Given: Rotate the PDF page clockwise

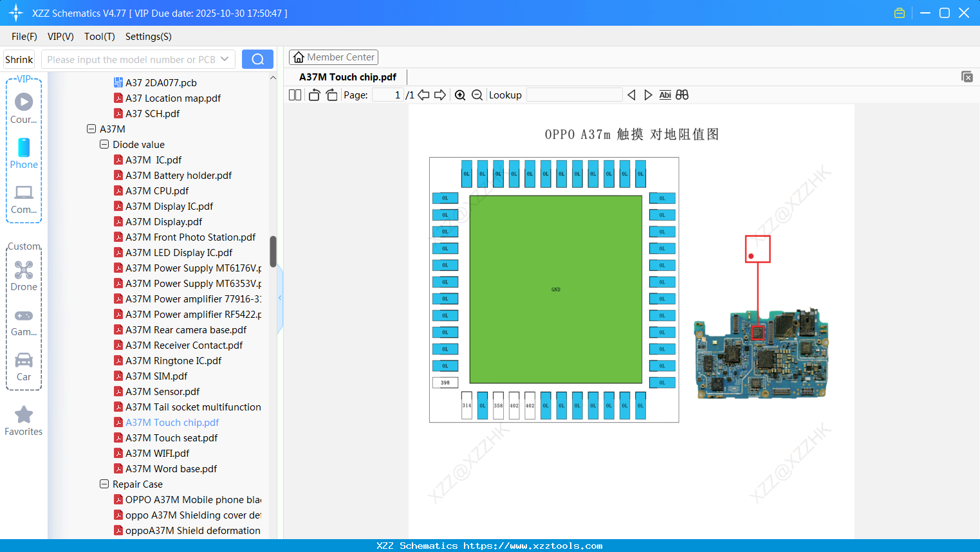Looking at the screenshot, I should [x=331, y=95].
